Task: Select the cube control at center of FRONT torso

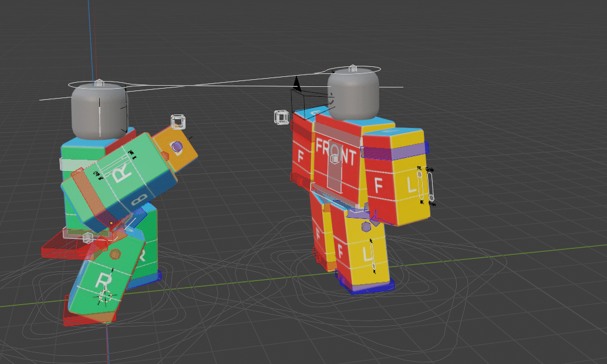Action: pos(335,159)
